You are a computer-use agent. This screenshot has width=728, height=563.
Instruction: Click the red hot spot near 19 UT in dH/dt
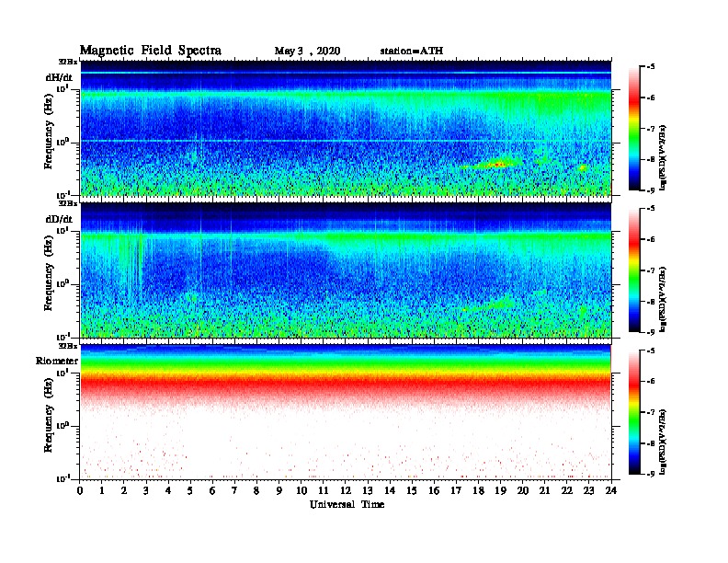(499, 164)
